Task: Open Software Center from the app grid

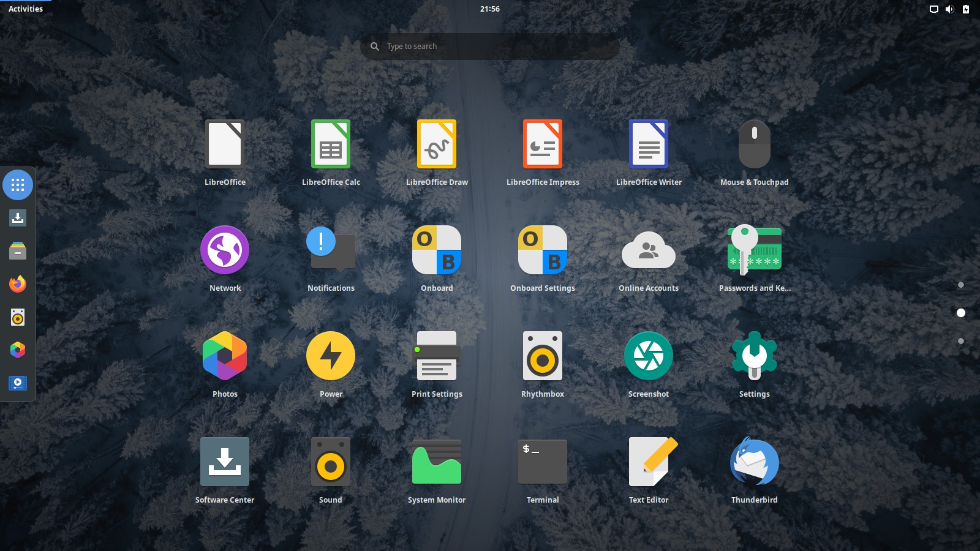Action: pyautogui.click(x=225, y=462)
